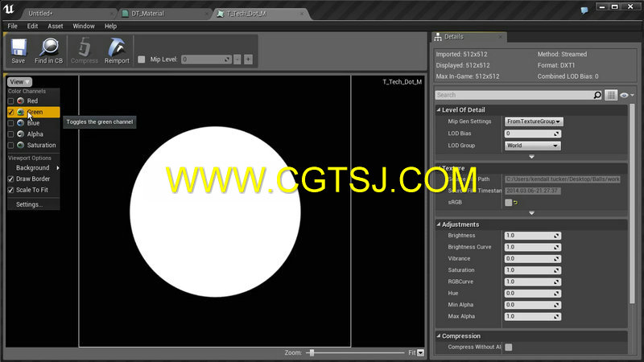Click the Zoom slider handle
The height and width of the screenshot is (362, 644).
[x=312, y=352]
